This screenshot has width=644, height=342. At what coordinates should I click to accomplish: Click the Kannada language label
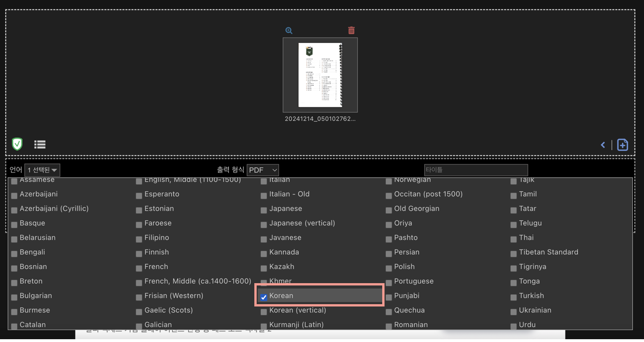[284, 252]
